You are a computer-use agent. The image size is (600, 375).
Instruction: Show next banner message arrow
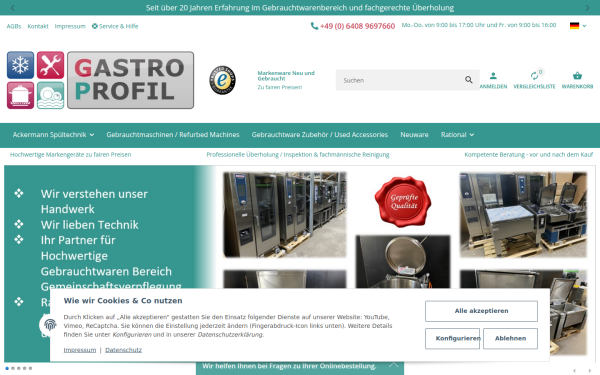click(x=587, y=8)
